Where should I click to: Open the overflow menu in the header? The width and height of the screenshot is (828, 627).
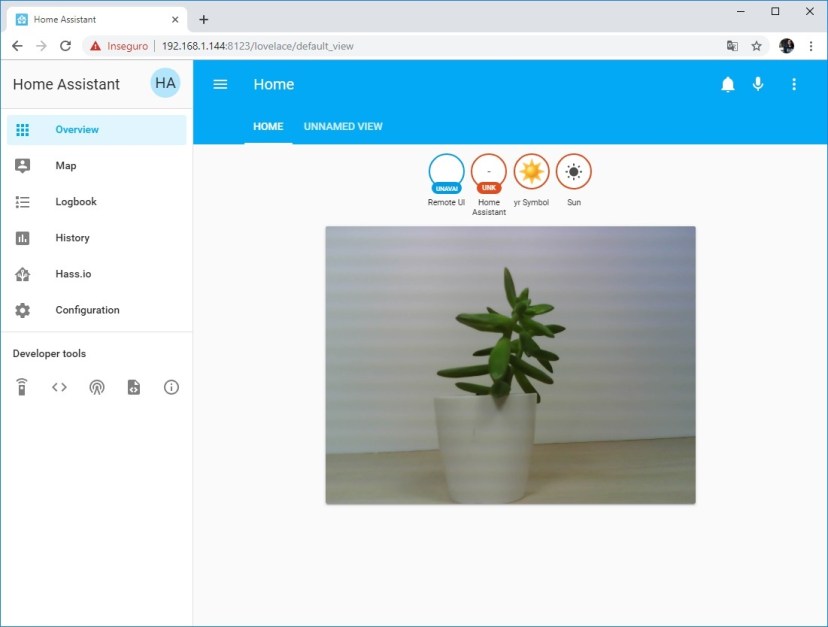coord(794,84)
